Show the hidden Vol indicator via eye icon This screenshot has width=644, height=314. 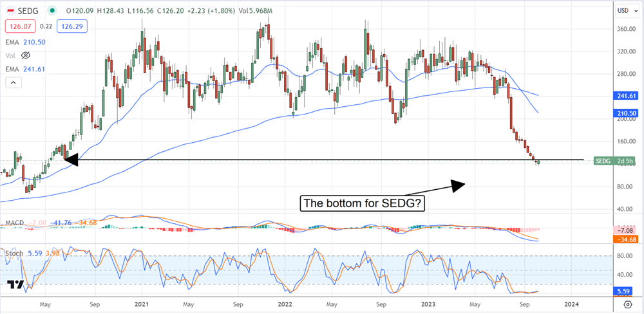click(x=26, y=55)
